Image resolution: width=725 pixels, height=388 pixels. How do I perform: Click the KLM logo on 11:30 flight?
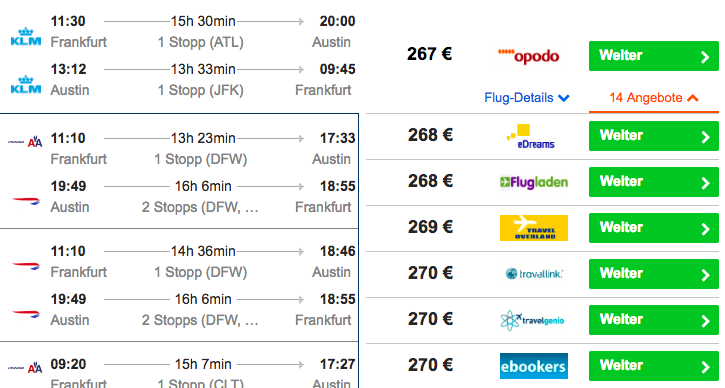click(26, 37)
